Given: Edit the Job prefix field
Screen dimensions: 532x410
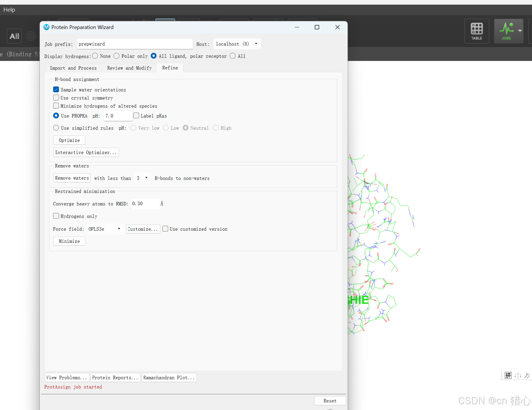Looking at the screenshot, I should (x=135, y=44).
